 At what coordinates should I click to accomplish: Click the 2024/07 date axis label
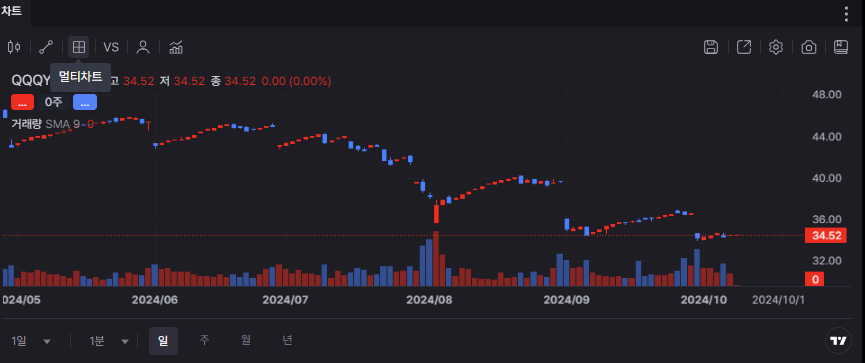click(285, 300)
